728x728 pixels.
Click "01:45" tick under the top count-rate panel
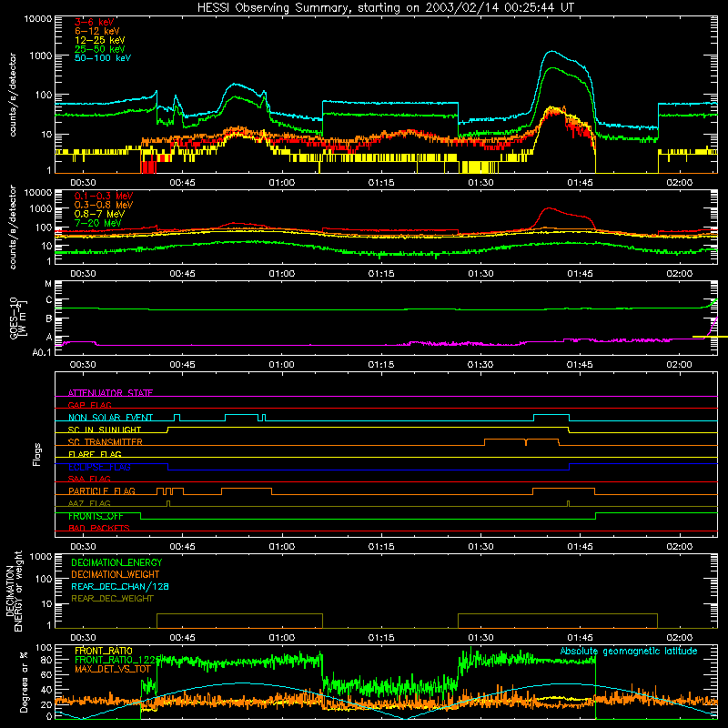580,183
